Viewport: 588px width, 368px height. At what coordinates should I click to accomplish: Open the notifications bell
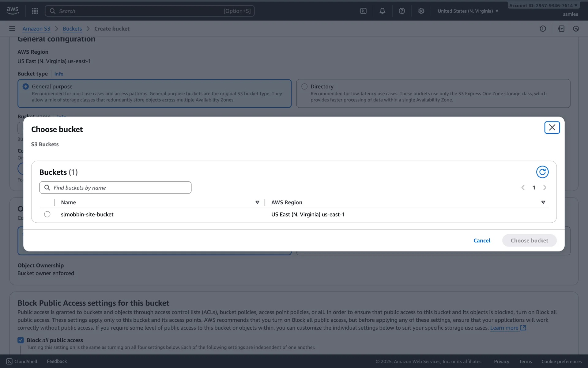pos(382,11)
